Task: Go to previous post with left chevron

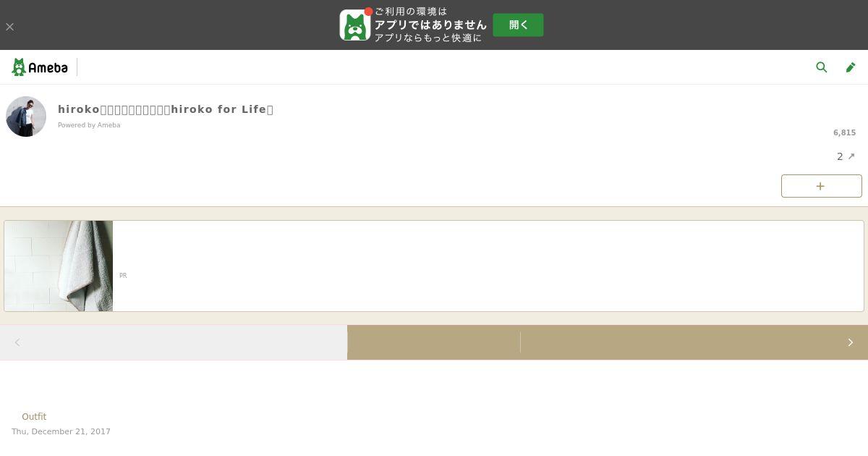Action: (17, 342)
